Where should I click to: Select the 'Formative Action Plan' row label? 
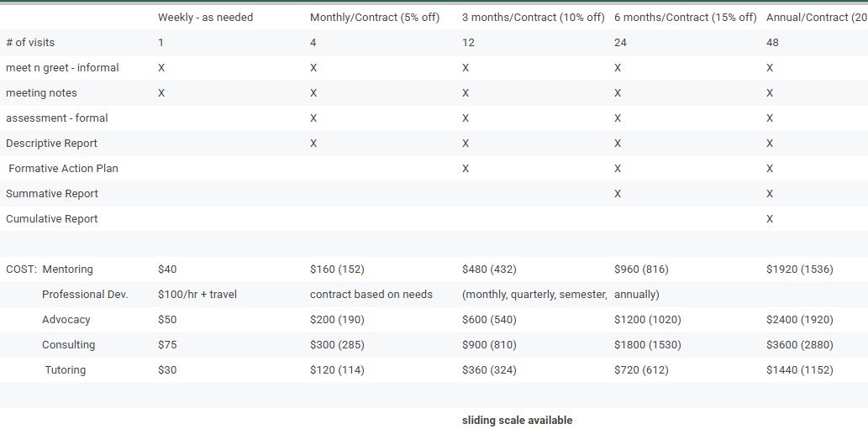[63, 169]
